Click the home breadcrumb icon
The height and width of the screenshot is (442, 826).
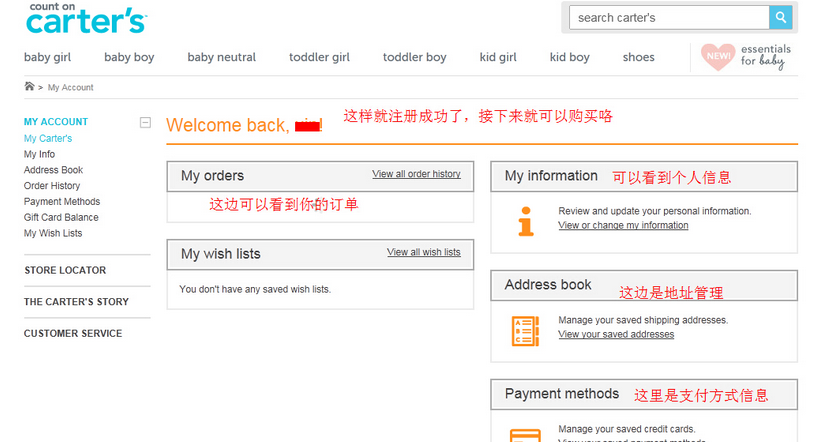click(30, 86)
